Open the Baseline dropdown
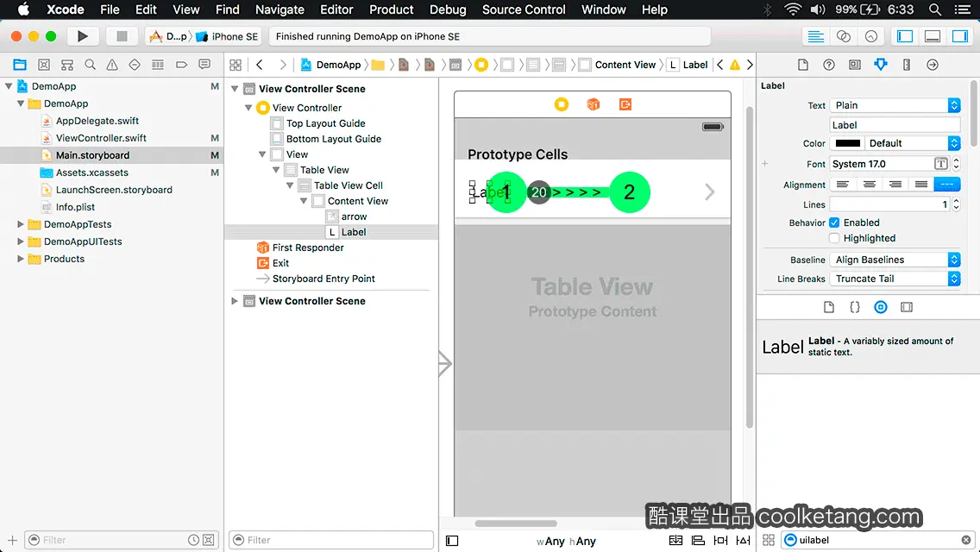This screenshot has height=552, width=980. tap(895, 260)
